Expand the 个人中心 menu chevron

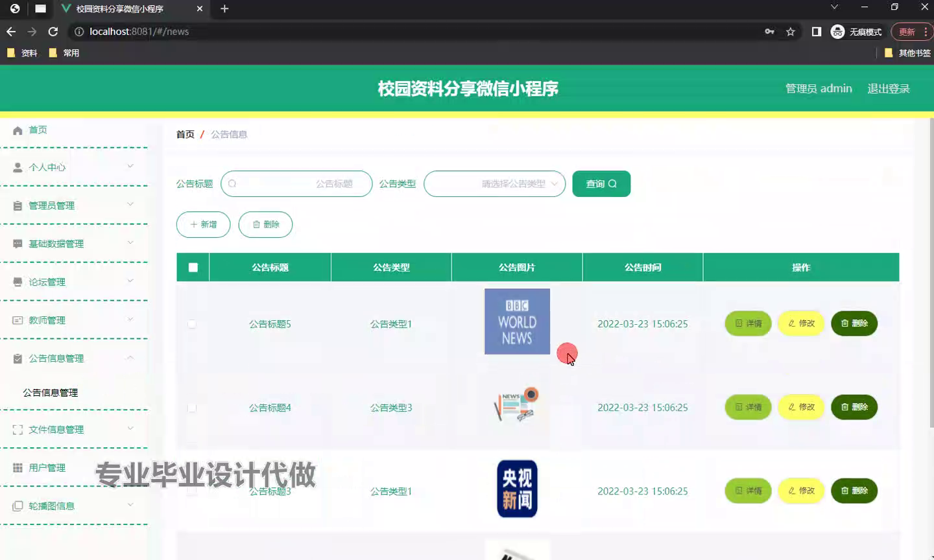tap(130, 167)
